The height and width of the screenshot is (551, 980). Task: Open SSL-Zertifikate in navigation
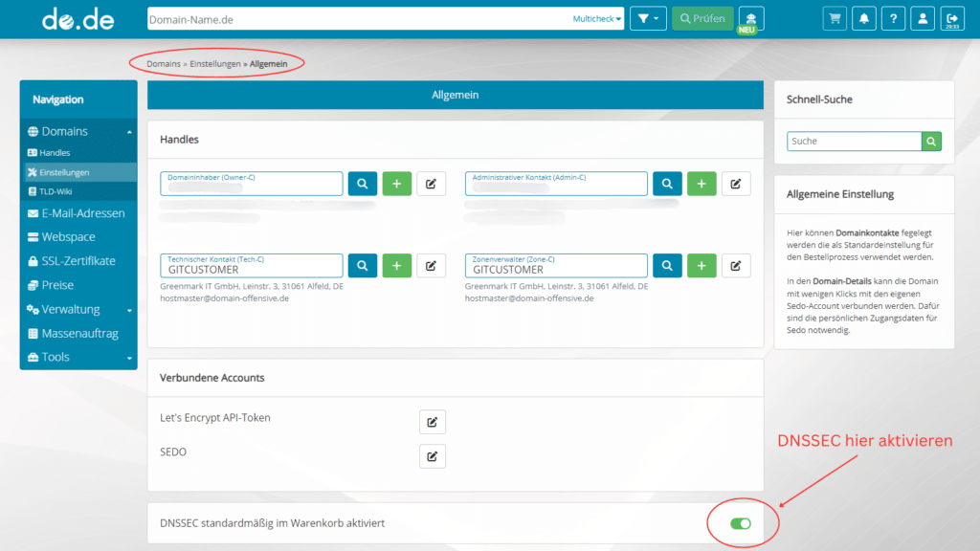click(x=78, y=261)
